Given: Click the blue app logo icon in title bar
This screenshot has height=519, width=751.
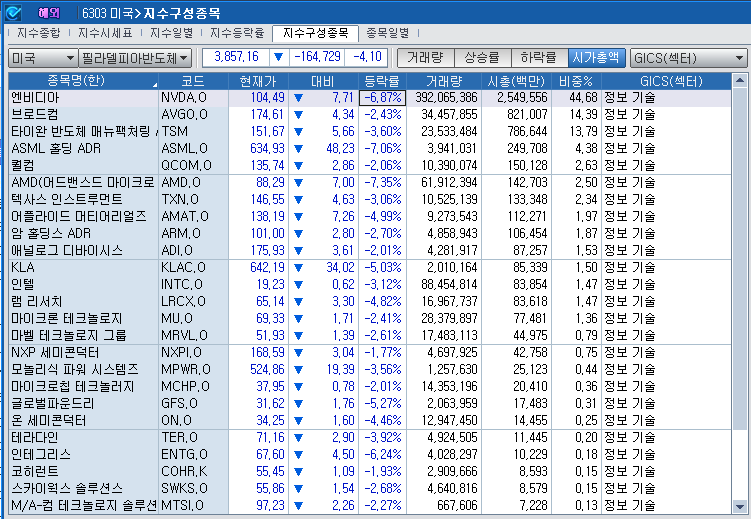Looking at the screenshot, I should (x=13, y=13).
